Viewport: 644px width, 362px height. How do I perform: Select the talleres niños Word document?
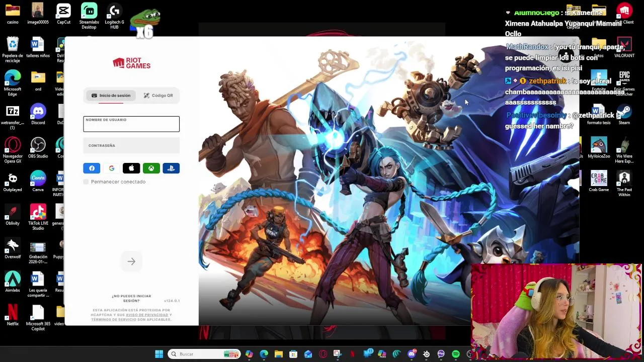coord(38,47)
